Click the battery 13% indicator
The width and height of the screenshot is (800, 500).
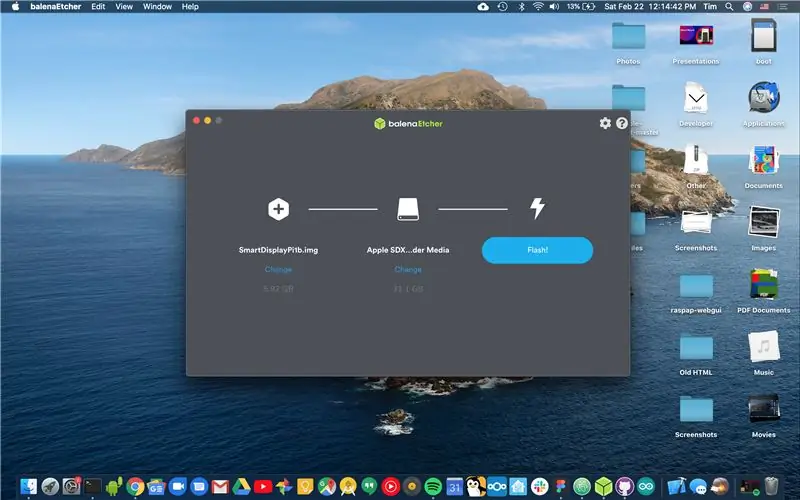(581, 7)
